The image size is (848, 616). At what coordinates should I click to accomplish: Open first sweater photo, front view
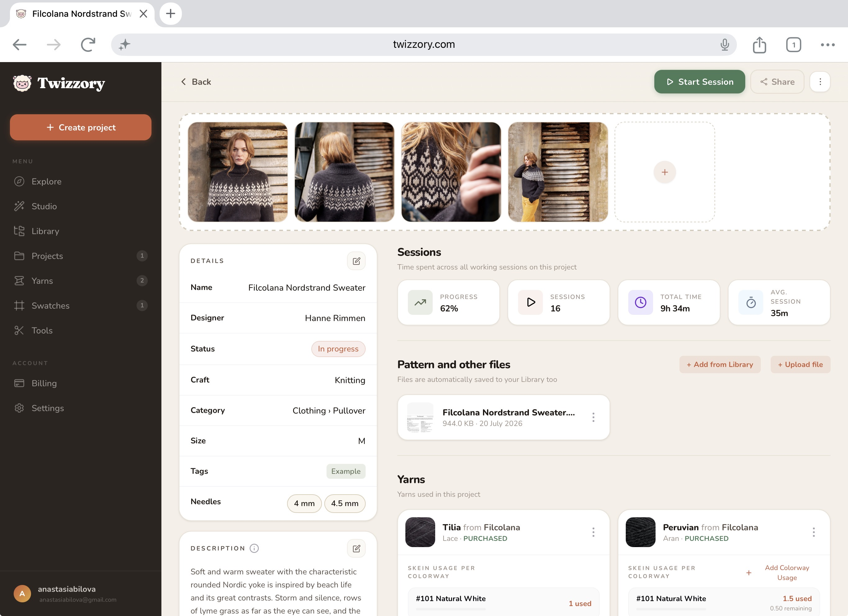[238, 172]
